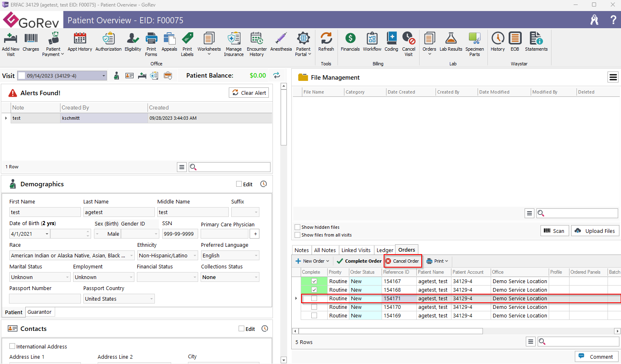Open Marital Status dropdown

(67, 277)
